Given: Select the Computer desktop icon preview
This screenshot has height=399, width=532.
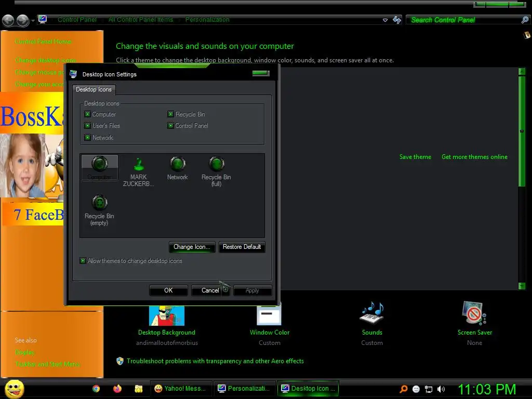Looking at the screenshot, I should click(100, 168).
